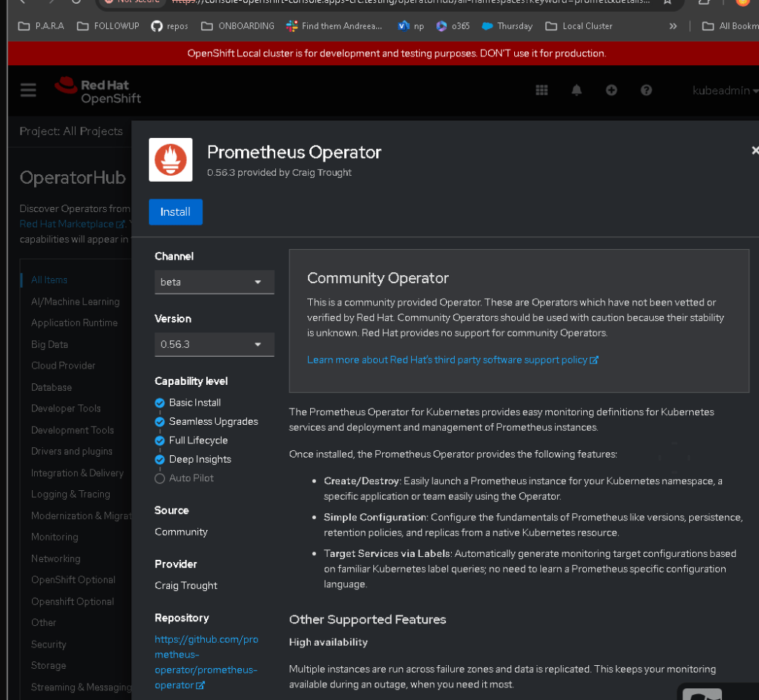Open the prometheus-operator GitHub repository link
Viewport: 759px width, 700px height.
[206, 661]
